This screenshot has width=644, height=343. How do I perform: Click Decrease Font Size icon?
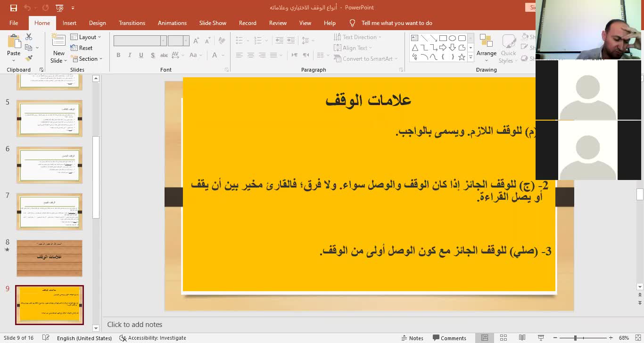(207, 41)
